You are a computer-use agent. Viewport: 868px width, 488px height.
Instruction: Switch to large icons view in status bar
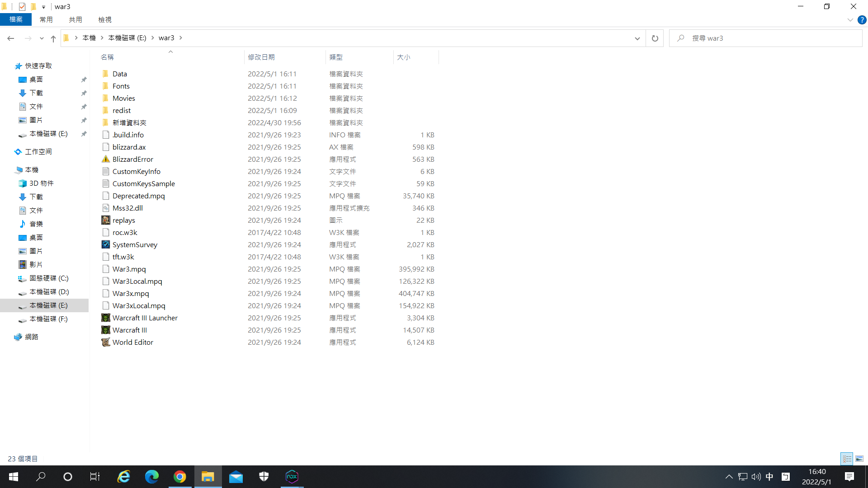pyautogui.click(x=859, y=459)
